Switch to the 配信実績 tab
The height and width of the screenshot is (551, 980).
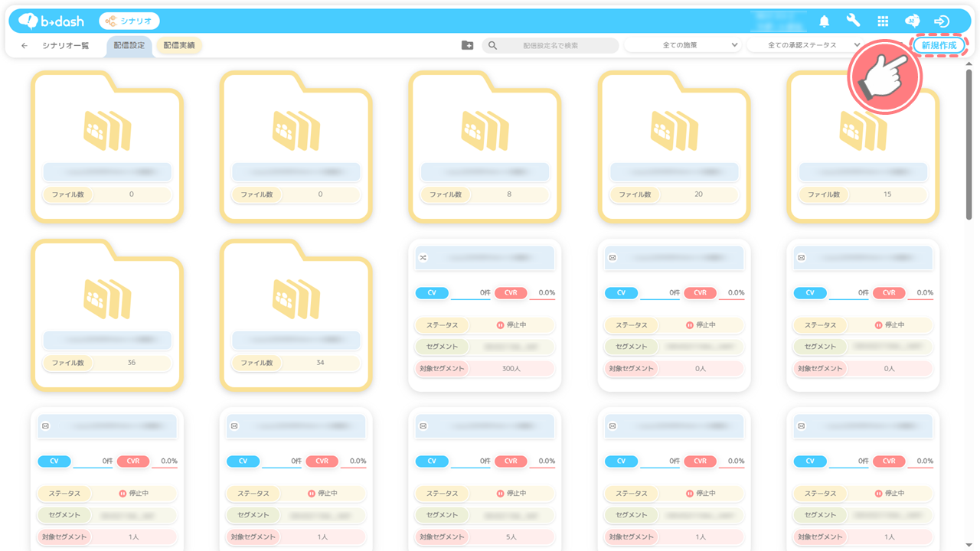[x=178, y=46]
